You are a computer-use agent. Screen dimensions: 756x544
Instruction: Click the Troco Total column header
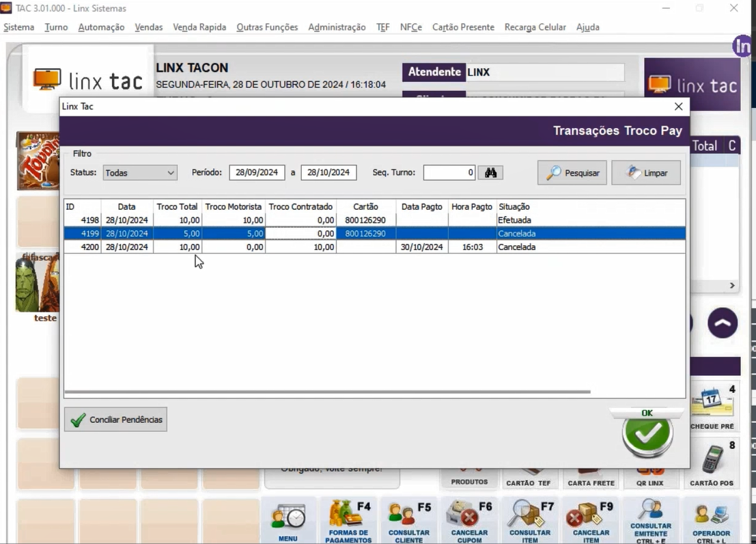tap(177, 206)
